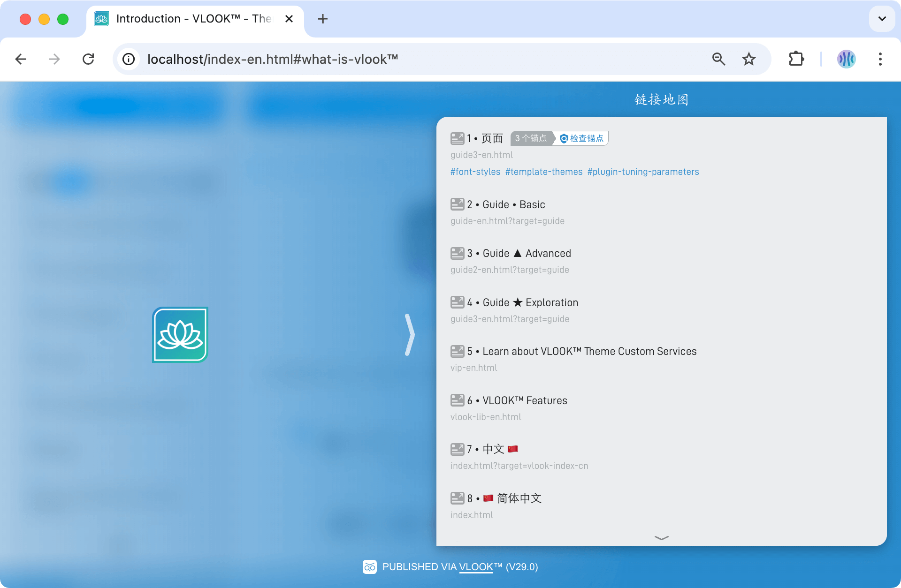This screenshot has width=901, height=588.
Task: Open the 1 • 页面 link entry
Action: point(485,138)
